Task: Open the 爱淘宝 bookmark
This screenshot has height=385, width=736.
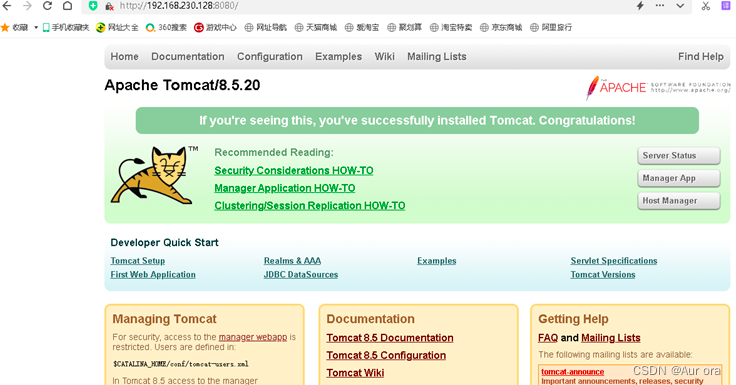Action: pyautogui.click(x=362, y=27)
